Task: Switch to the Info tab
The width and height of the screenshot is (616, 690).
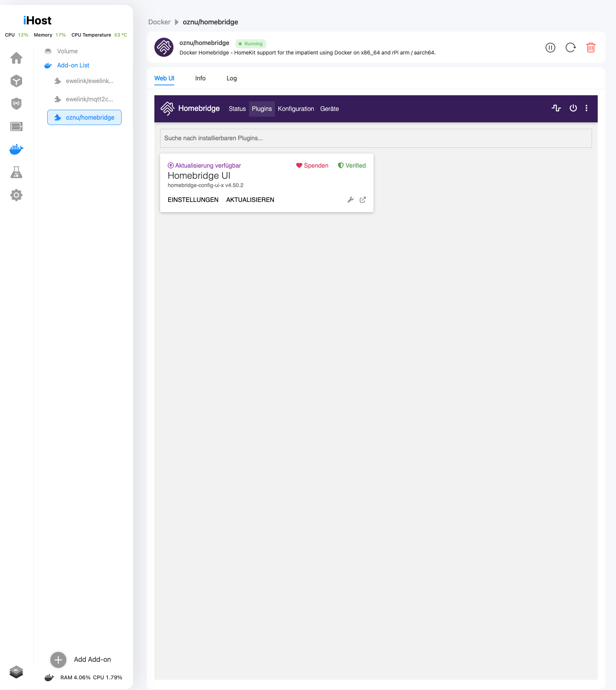Action: pyautogui.click(x=201, y=78)
